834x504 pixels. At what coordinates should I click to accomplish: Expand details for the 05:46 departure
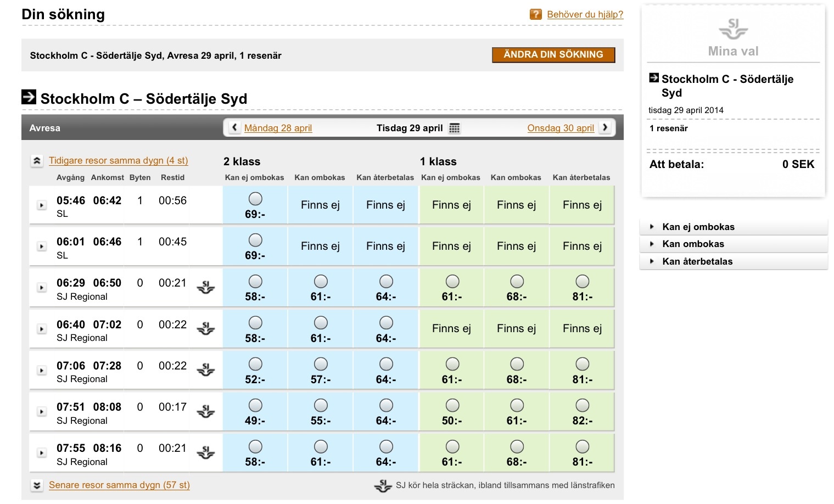pyautogui.click(x=42, y=205)
